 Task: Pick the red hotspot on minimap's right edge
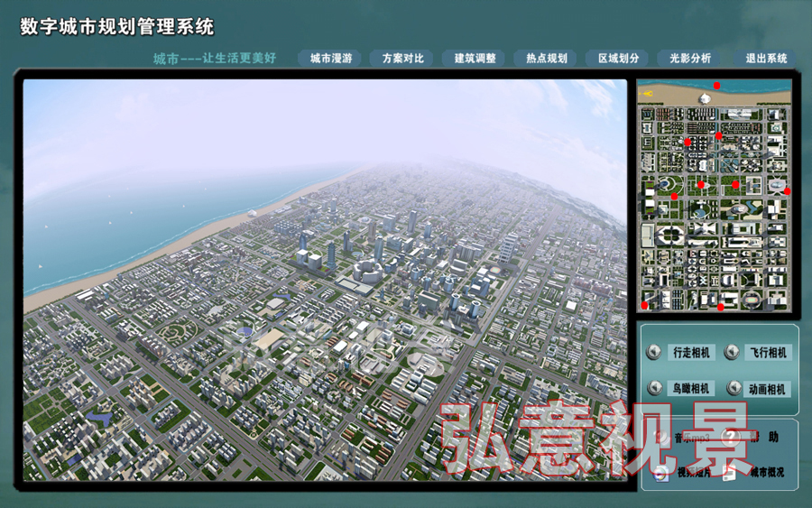(788, 190)
